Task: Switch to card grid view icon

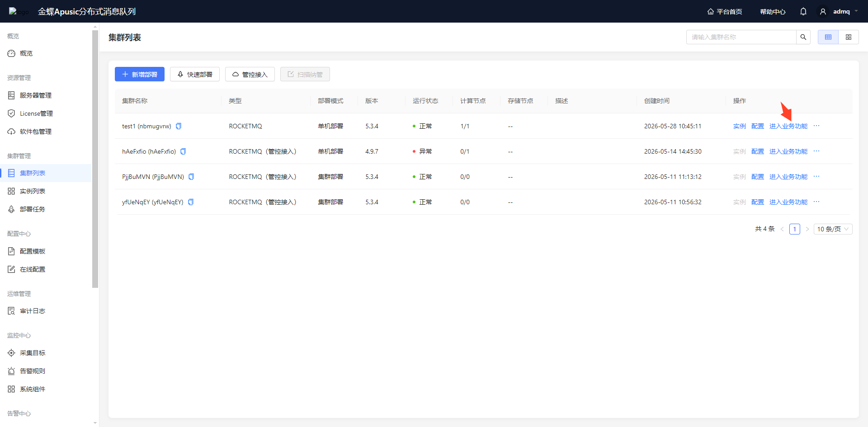Action: (x=849, y=37)
